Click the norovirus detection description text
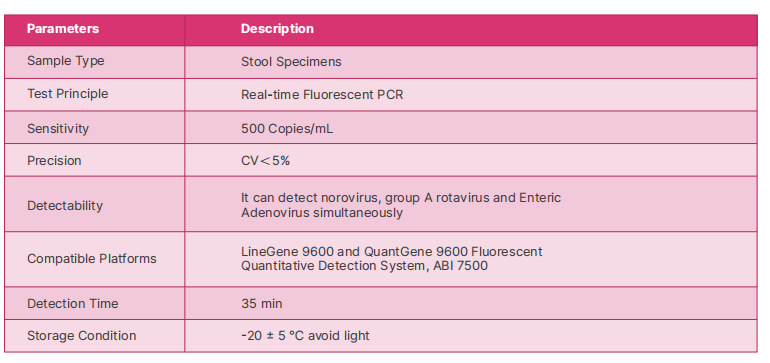Image resolution: width=770 pixels, height=363 pixels. (401, 198)
